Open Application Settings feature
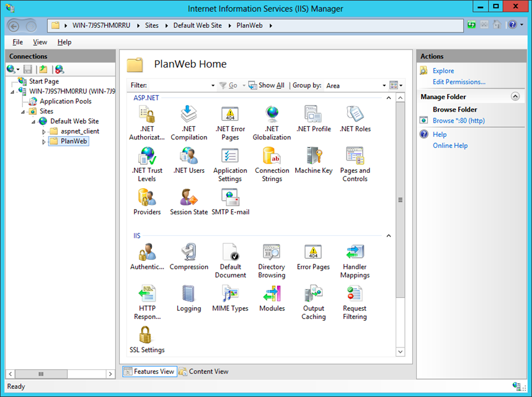 point(231,164)
